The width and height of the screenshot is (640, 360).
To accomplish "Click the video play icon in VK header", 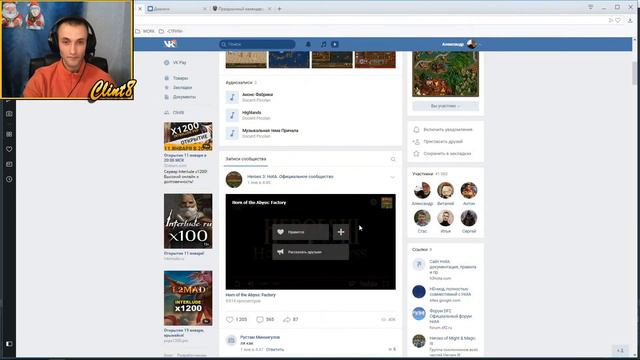I will pyautogui.click(x=335, y=44).
